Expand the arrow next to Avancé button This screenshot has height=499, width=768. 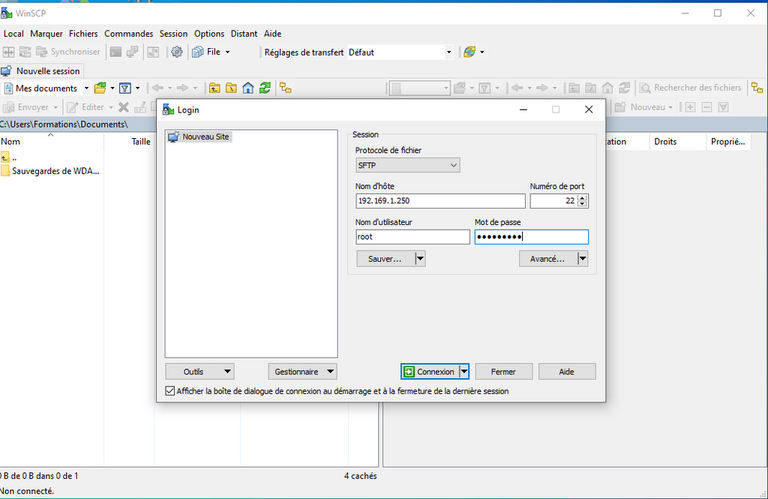[x=582, y=259]
